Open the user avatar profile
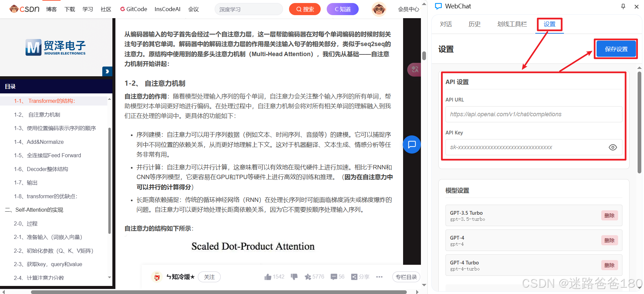 379,9
